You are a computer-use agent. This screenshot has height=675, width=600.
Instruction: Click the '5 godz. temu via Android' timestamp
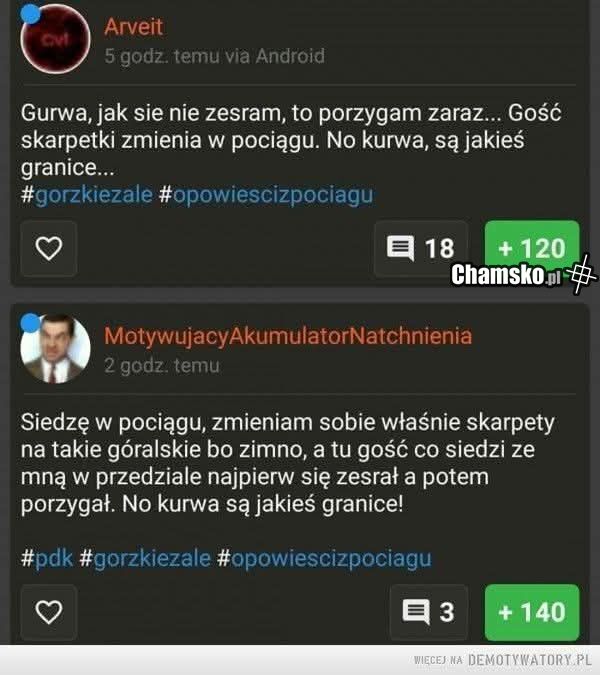click(x=214, y=56)
